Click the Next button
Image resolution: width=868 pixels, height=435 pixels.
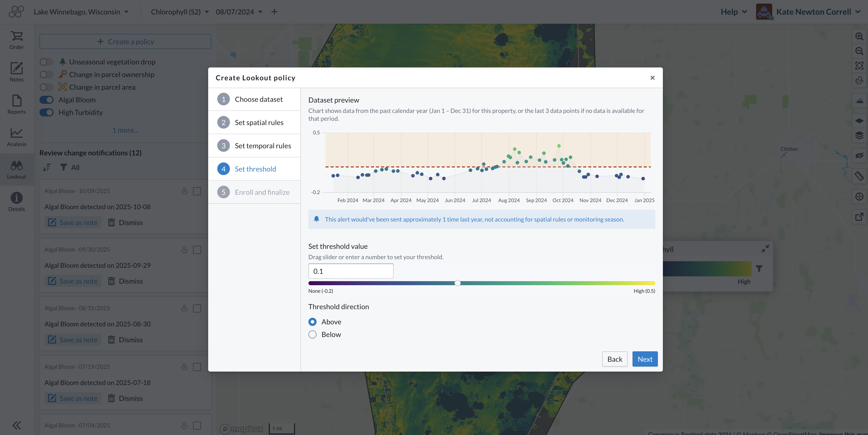click(x=645, y=359)
